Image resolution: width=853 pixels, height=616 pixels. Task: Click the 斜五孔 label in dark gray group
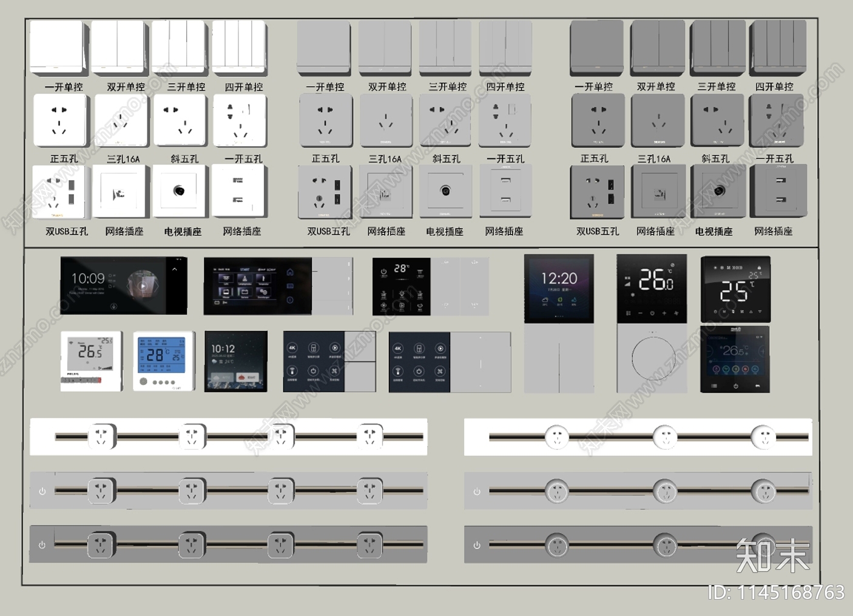715,159
